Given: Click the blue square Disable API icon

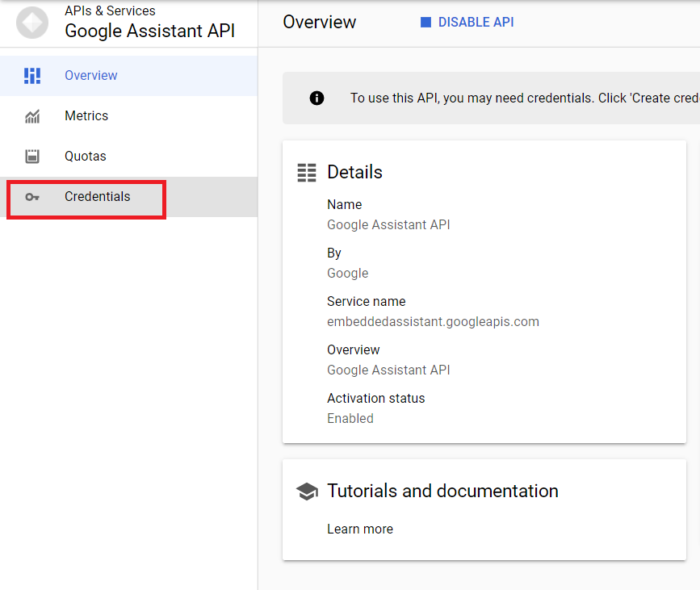Looking at the screenshot, I should [425, 22].
